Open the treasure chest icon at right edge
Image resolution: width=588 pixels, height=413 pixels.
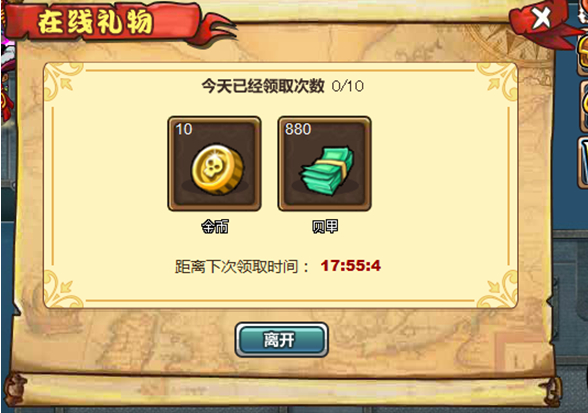(582, 54)
